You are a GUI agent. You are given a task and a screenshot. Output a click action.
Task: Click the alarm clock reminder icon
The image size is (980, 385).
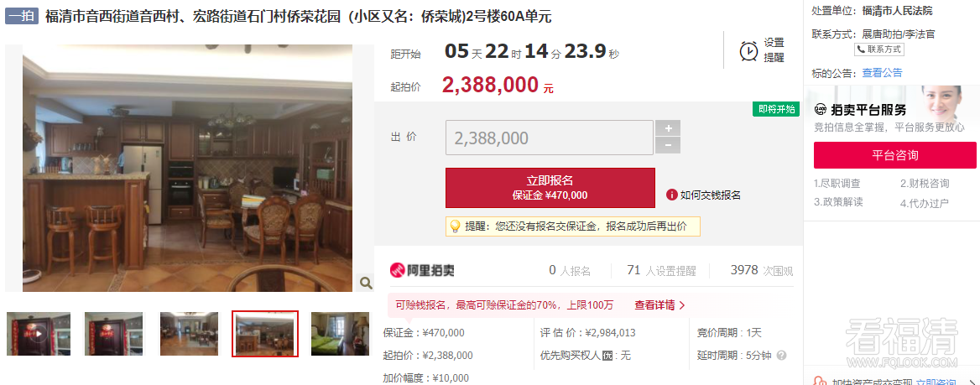[748, 50]
